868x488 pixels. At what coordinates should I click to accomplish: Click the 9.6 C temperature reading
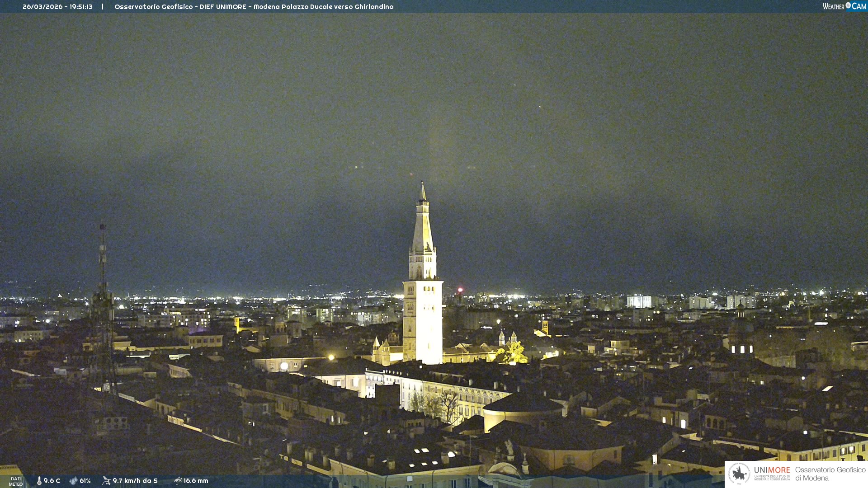[x=52, y=481]
